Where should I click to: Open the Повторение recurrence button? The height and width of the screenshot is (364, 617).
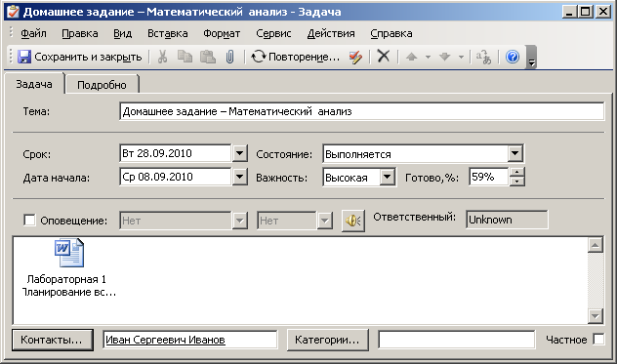pos(295,57)
